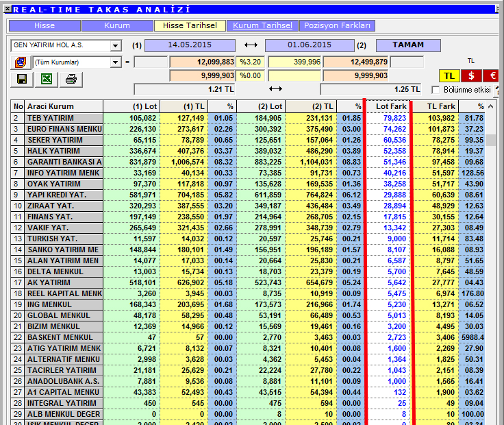
Task: Expand the Tüm Kurumlar dropdown
Action: [x=116, y=62]
